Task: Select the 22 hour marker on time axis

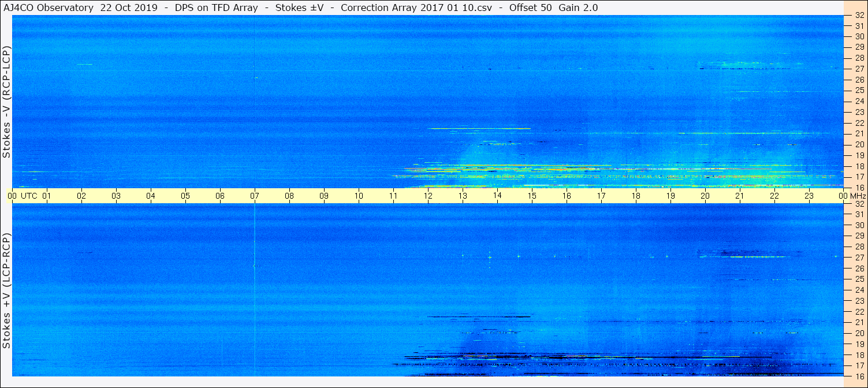Action: point(774,196)
